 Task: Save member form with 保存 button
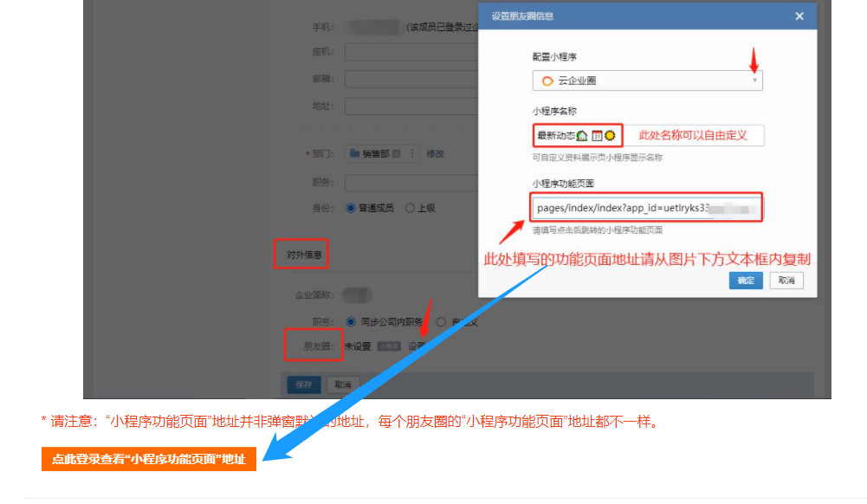point(304,384)
